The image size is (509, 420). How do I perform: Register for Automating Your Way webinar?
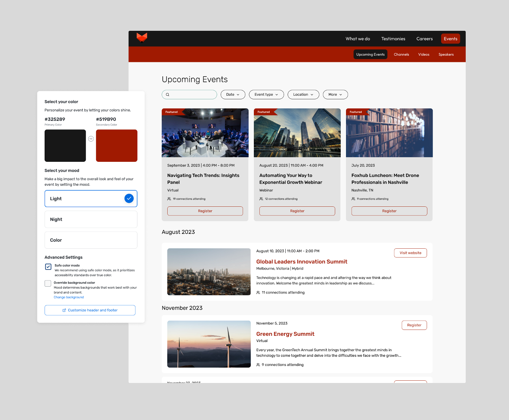point(297,211)
